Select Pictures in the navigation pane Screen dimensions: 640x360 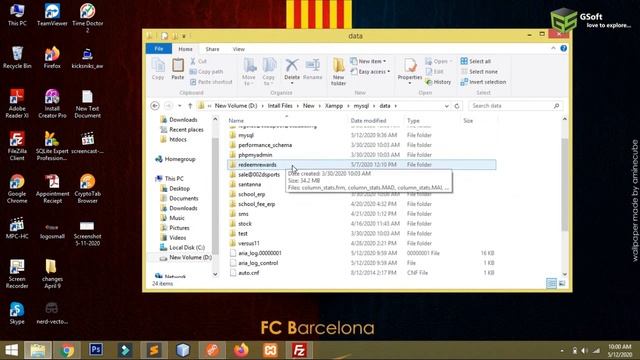(x=179, y=228)
